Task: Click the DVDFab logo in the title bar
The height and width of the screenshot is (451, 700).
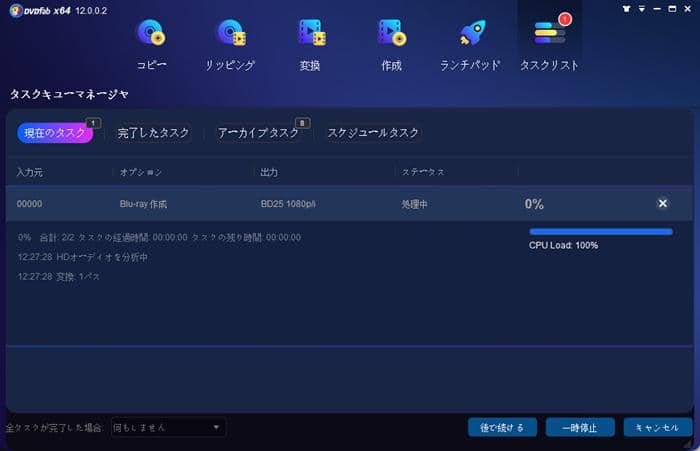Action: point(40,8)
